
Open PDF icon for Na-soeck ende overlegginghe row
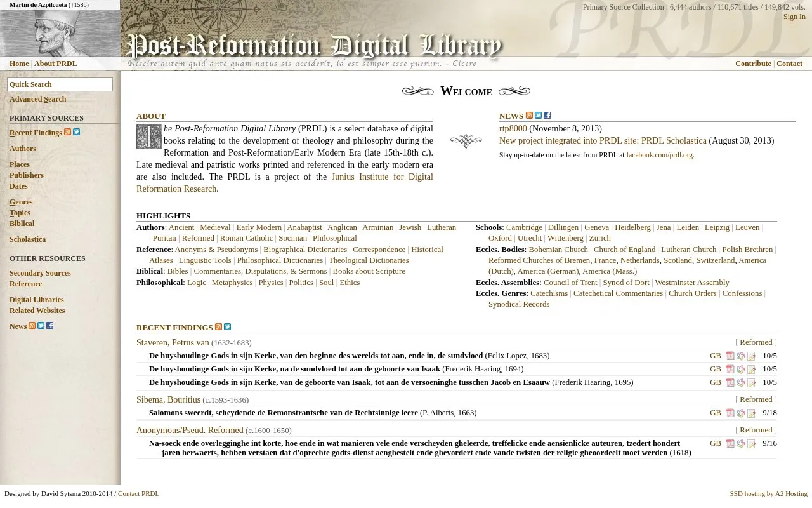(730, 444)
